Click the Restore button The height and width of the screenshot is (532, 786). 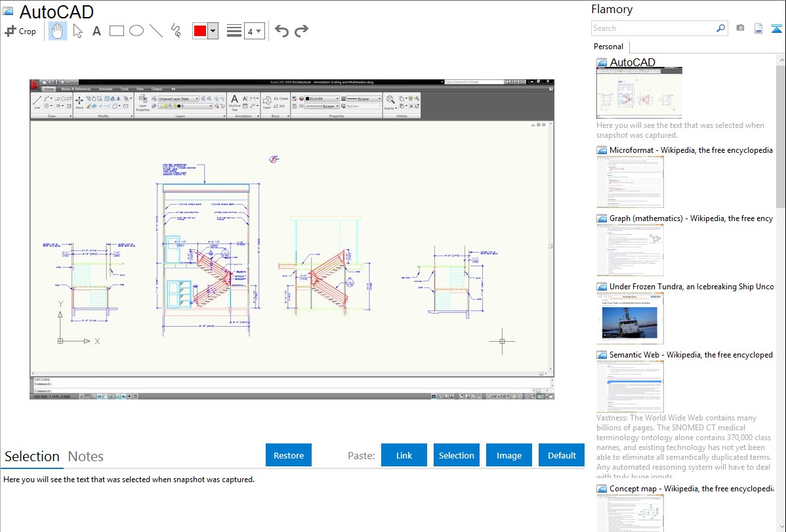pyautogui.click(x=289, y=455)
